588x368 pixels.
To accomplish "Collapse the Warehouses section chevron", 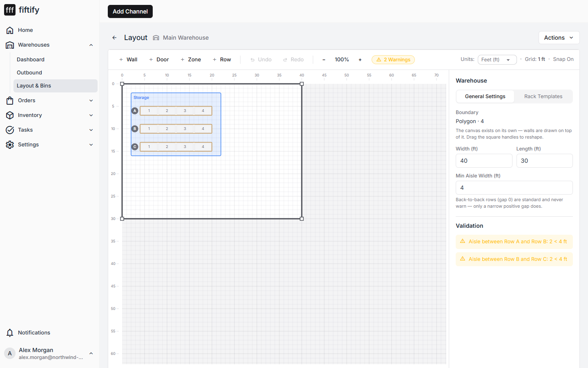I will [91, 45].
